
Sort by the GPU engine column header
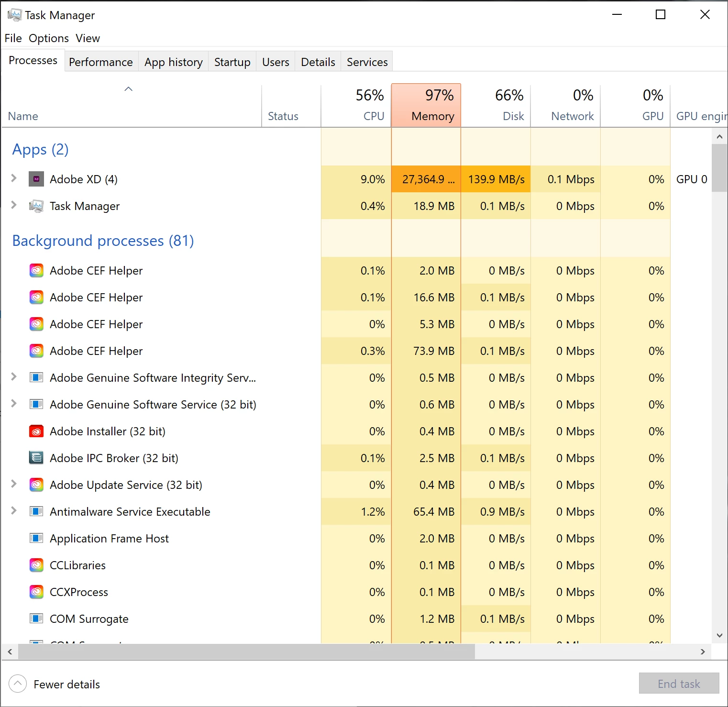[699, 106]
